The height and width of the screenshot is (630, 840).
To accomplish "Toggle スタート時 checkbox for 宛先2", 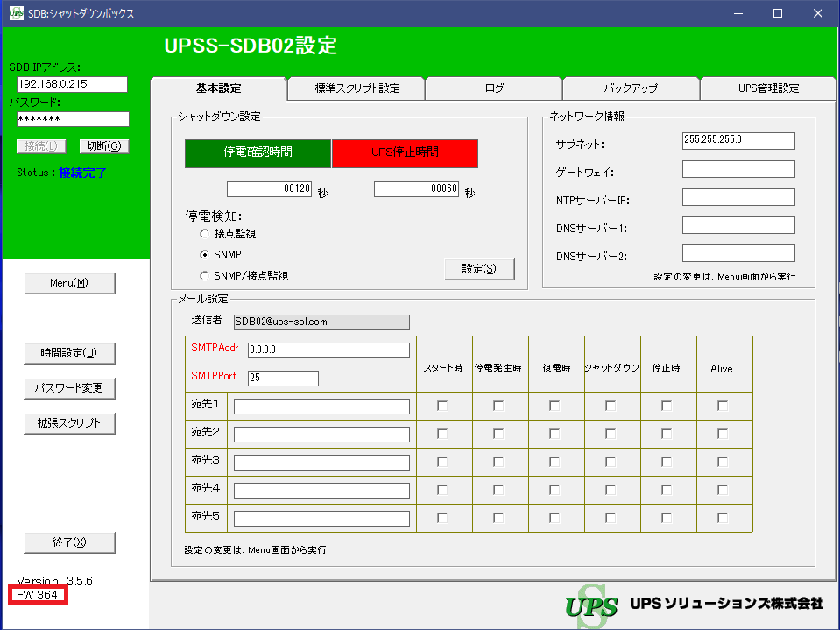I will coord(442,434).
